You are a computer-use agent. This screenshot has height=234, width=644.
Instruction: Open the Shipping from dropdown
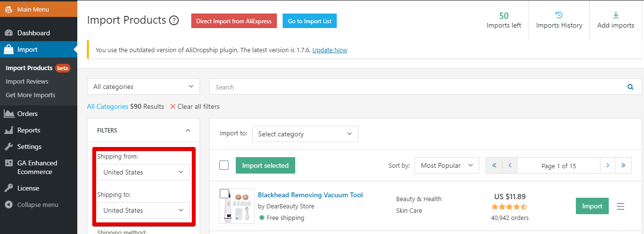click(143, 172)
